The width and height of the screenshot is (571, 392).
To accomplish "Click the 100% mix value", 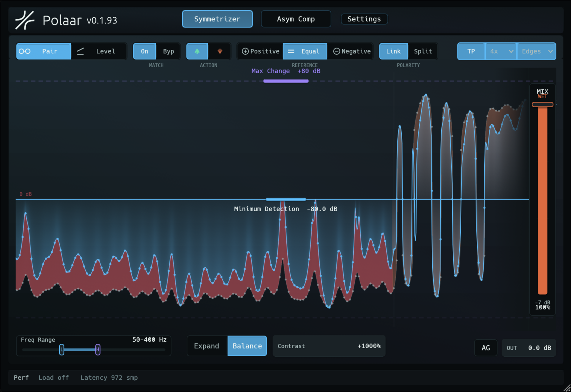I will click(x=543, y=307).
